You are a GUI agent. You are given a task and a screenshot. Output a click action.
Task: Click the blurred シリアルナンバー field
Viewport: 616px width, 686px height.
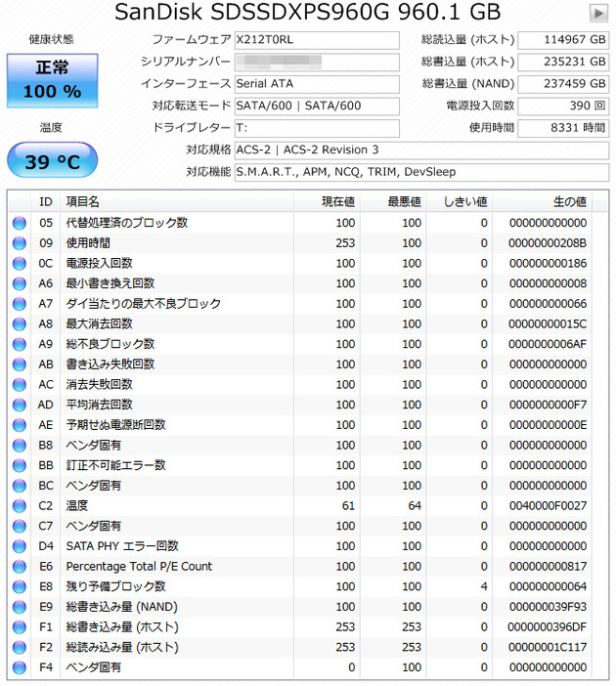pyautogui.click(x=317, y=63)
